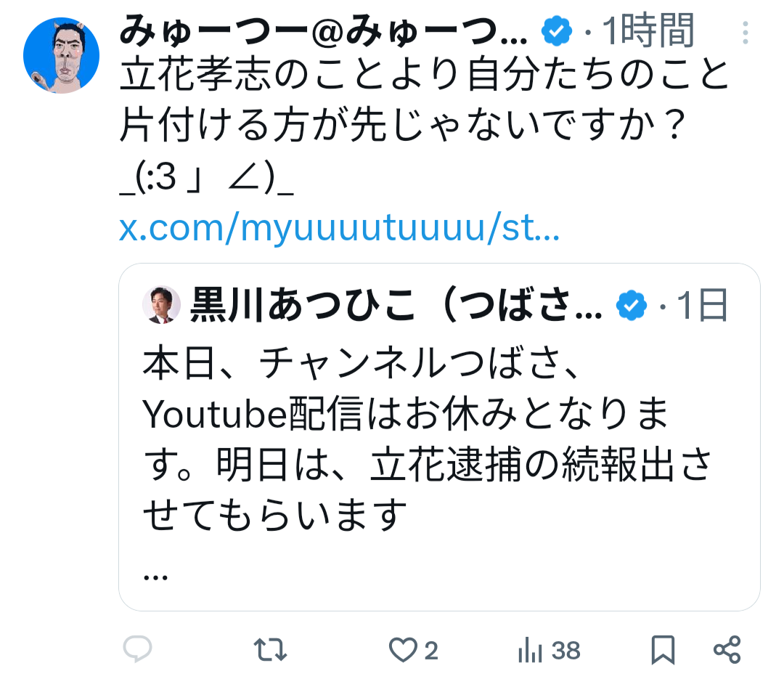Open みゅーつー's cartoon profile avatar

click(61, 56)
